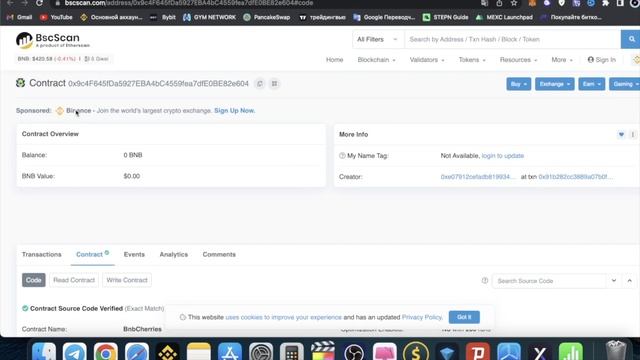Expand the Blockchain navigation menu
The width and height of the screenshot is (640, 360).
(x=376, y=60)
